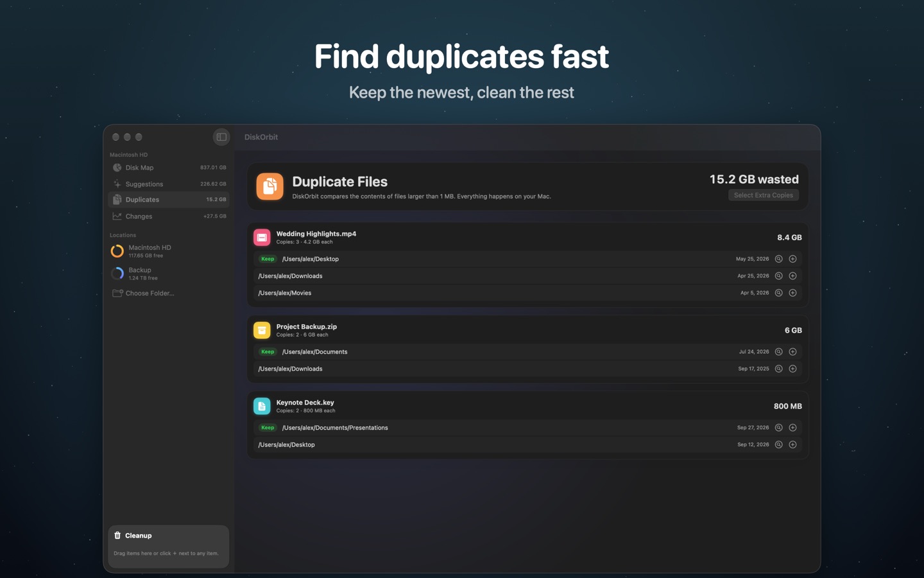The width and height of the screenshot is (924, 578).
Task: Select Wedding Highlights.mp4 title
Action: pyautogui.click(x=316, y=234)
